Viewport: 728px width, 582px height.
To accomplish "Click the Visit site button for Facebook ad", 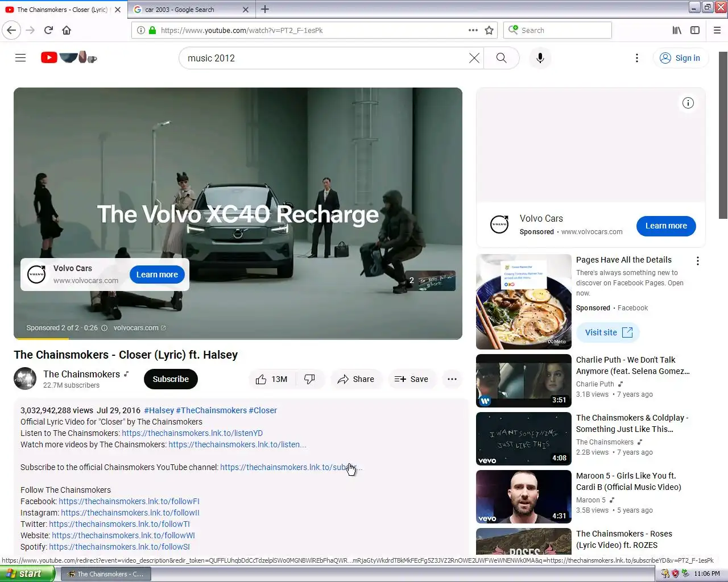I will [608, 332].
